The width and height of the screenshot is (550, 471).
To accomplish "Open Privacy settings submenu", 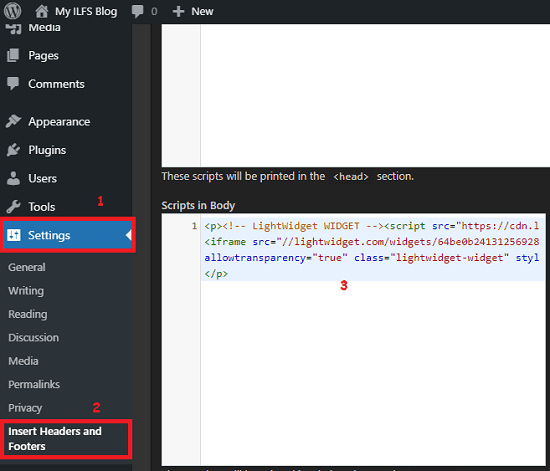I will point(25,408).
